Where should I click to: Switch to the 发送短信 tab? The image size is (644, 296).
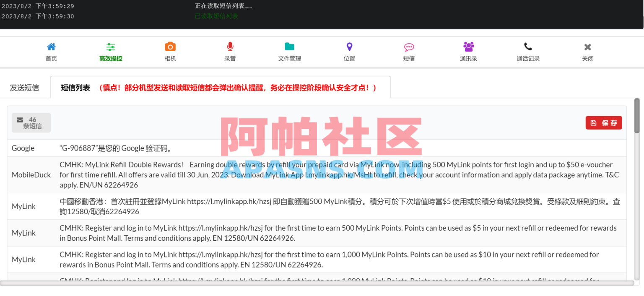(24, 87)
